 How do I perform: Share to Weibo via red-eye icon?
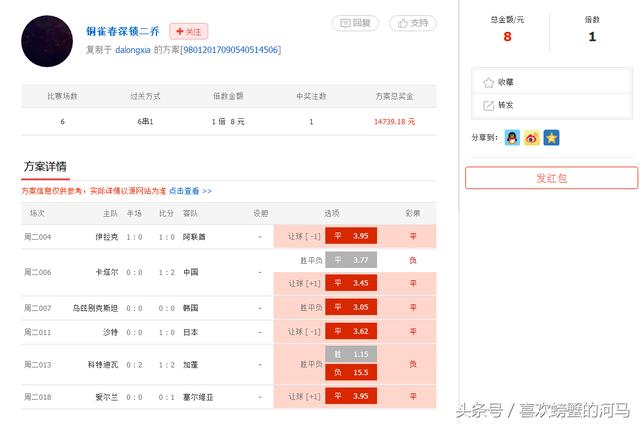tap(531, 138)
